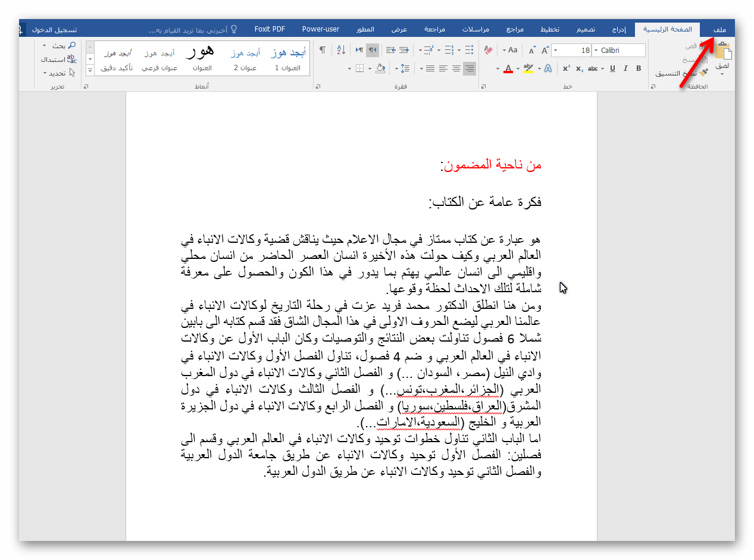Image resolution: width=754 pixels, height=560 pixels.
Task: Switch to the Foxit PDF tab
Action: coord(270,29)
